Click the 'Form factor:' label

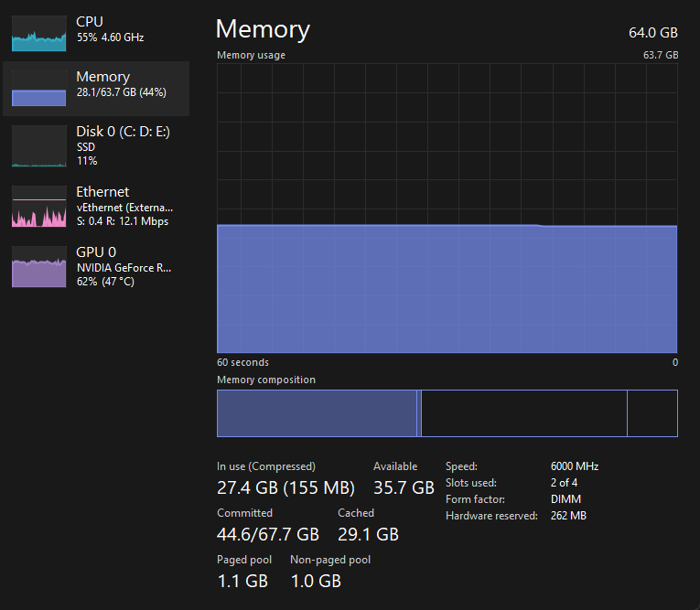coord(475,499)
